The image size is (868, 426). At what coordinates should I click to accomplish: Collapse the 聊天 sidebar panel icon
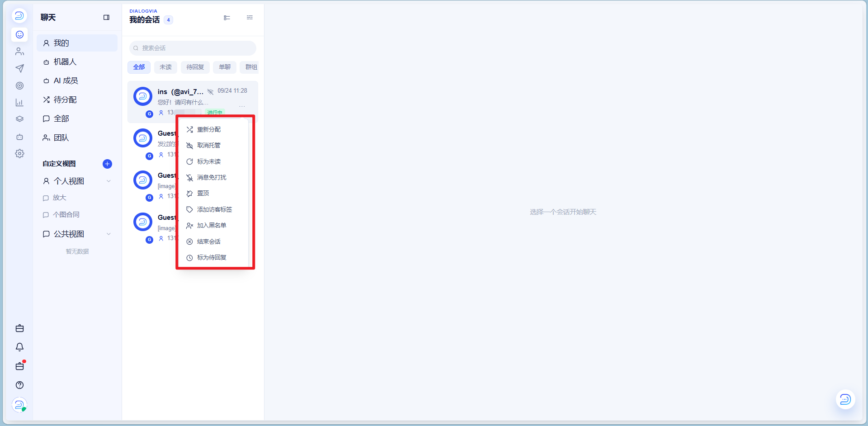pos(106,18)
